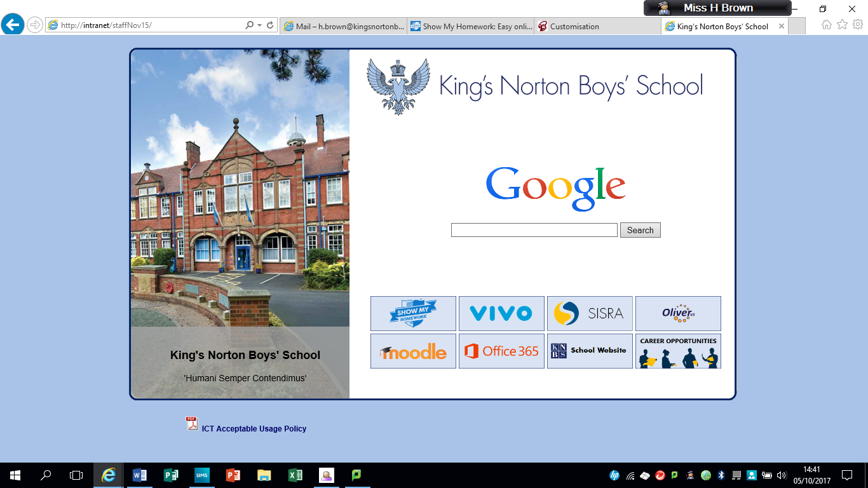Viewport: 868px width, 488px height.
Task: Focus the Google search text box
Action: [x=534, y=230]
